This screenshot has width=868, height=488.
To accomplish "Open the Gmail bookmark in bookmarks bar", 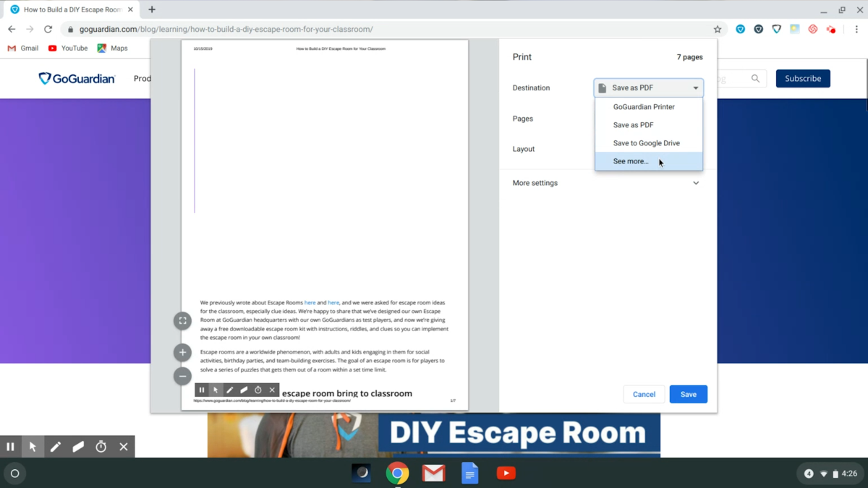I will tap(23, 48).
